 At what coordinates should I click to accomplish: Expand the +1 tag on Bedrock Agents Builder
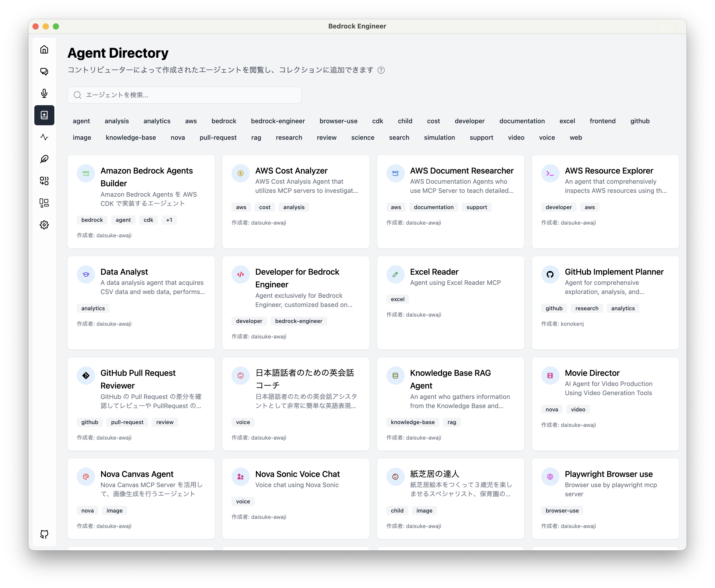click(x=169, y=220)
